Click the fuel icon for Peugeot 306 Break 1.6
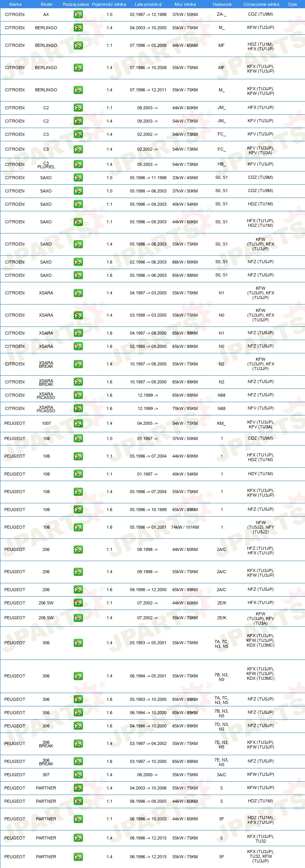The width and height of the screenshot is (305, 868). tap(78, 761)
